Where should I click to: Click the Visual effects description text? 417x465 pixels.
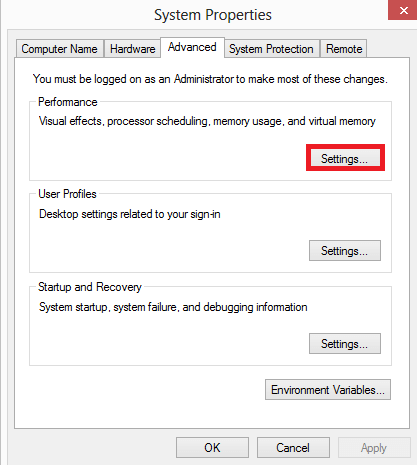[x=207, y=121]
